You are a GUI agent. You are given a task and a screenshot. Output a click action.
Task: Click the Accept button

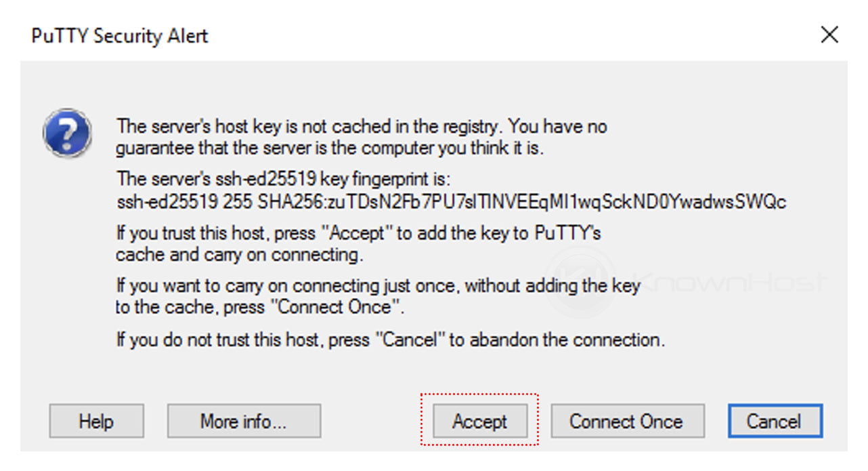479,421
